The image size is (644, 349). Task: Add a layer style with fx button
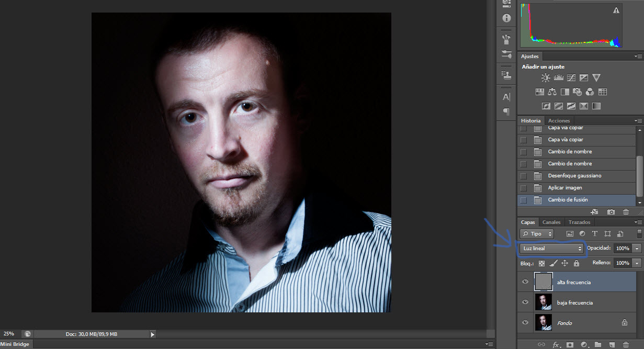tap(557, 344)
